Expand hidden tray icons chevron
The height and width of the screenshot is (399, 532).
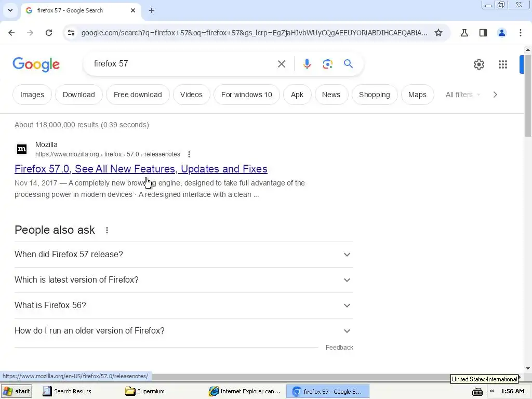click(x=492, y=391)
